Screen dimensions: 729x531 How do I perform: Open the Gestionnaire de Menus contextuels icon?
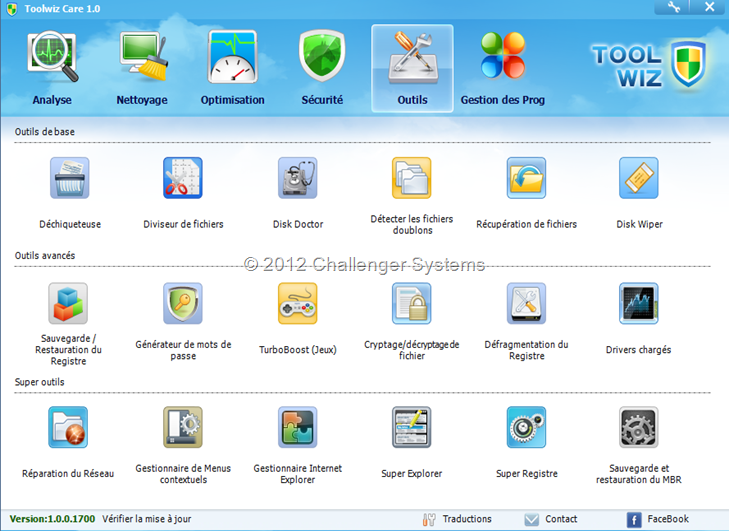[183, 427]
